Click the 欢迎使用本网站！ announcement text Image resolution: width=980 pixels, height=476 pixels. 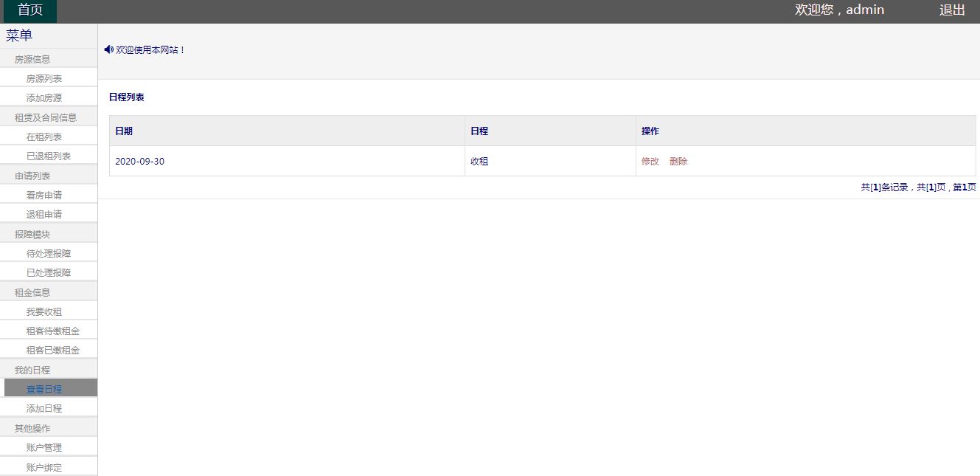coord(151,49)
